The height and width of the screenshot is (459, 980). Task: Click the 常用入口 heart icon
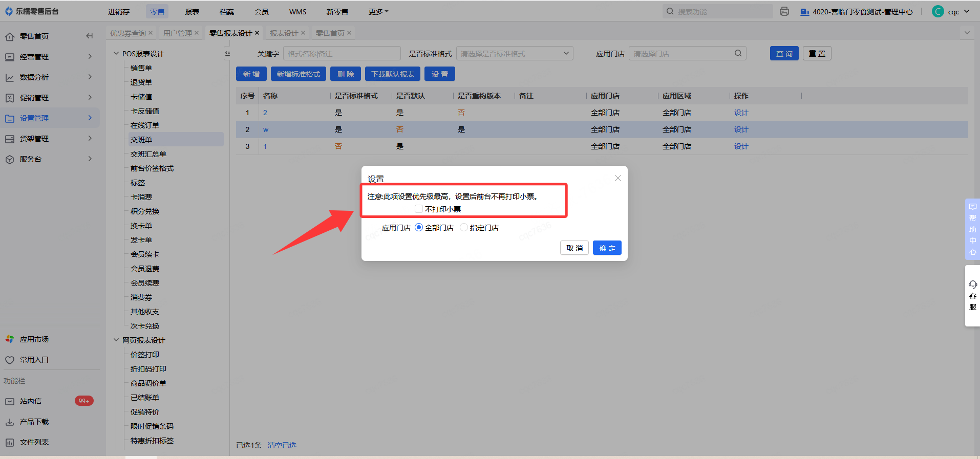[x=10, y=360]
